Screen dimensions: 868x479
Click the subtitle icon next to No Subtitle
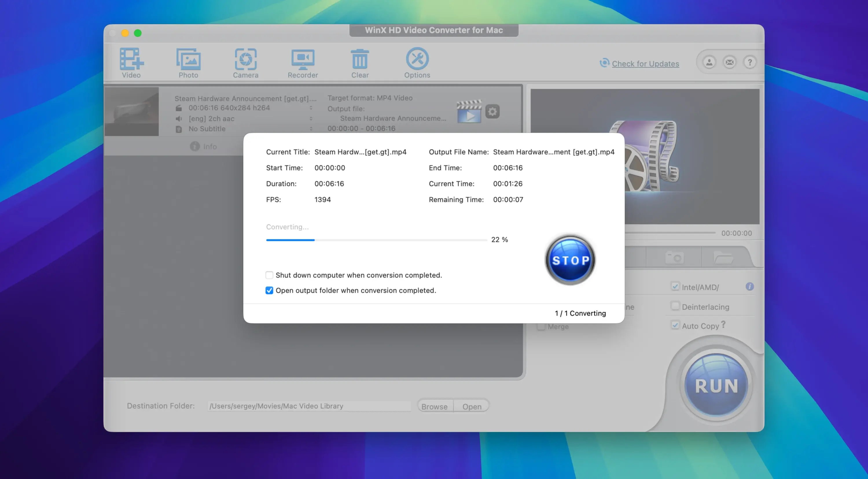coord(179,129)
